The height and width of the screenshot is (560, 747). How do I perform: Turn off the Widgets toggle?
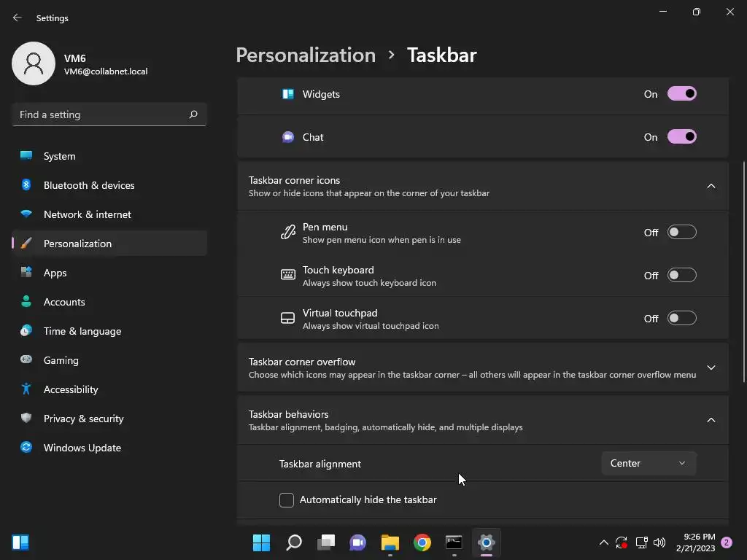click(x=682, y=94)
